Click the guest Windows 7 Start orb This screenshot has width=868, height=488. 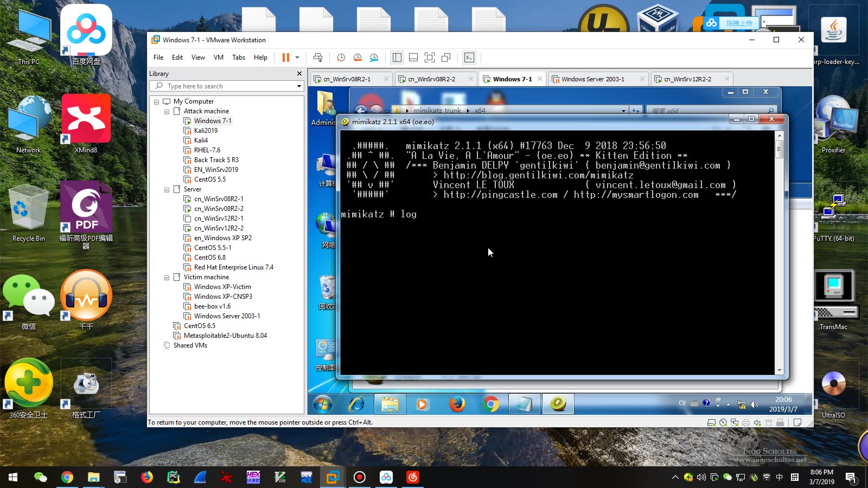(323, 404)
